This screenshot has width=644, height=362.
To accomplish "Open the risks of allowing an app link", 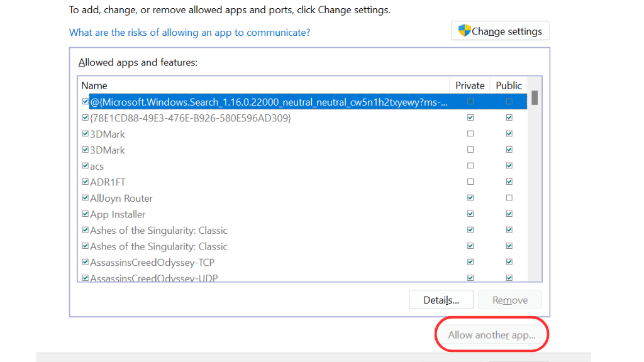I will pos(189,33).
